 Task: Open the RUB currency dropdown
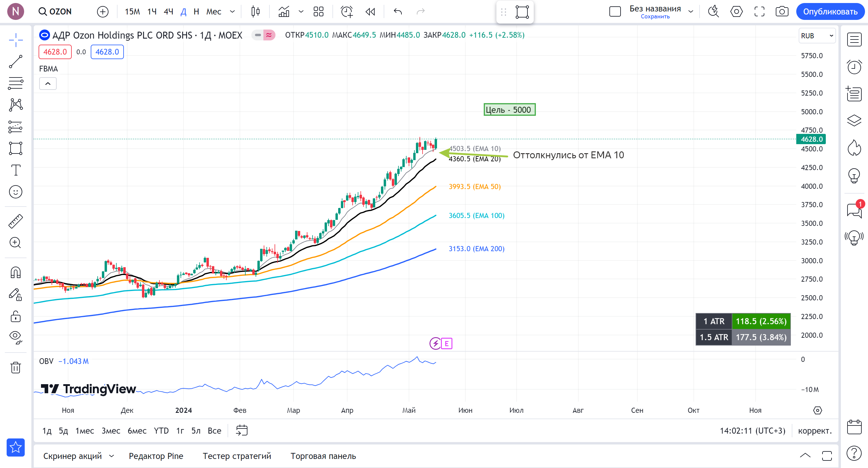click(817, 36)
